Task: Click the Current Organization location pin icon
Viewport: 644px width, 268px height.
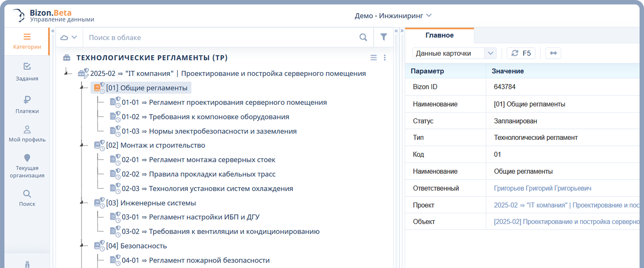Action: coord(27,158)
